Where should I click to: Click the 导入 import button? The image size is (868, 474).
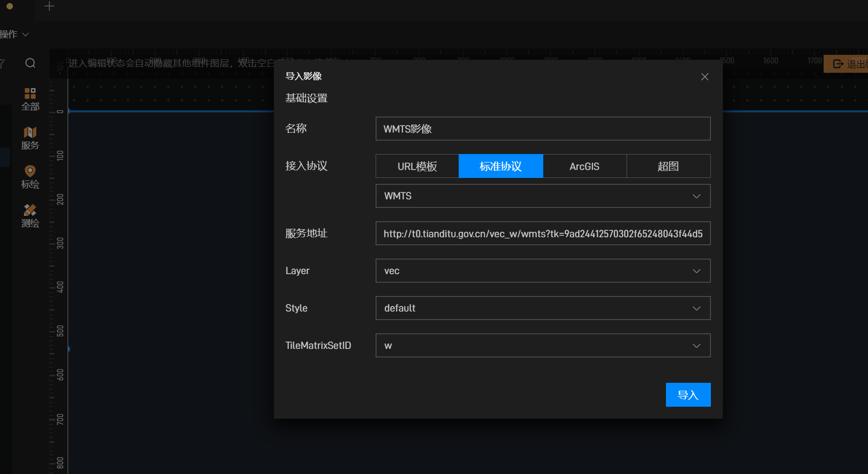click(688, 395)
